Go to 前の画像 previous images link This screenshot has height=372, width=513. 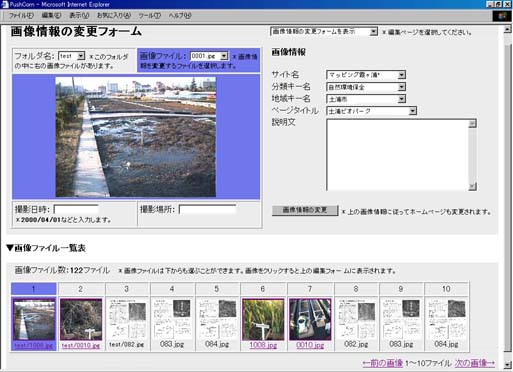pos(383,363)
